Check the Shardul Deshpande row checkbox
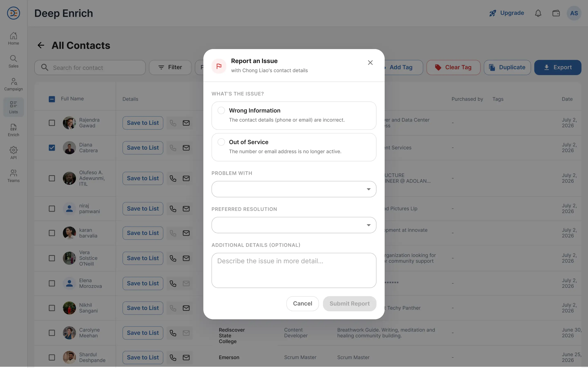The height and width of the screenshot is (368, 588). click(52, 358)
